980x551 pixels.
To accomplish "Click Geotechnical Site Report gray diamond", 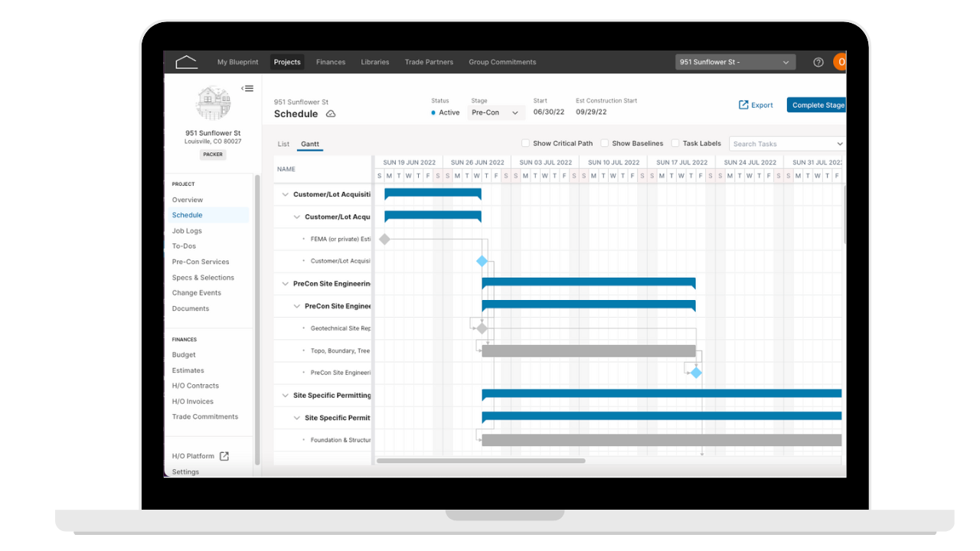I will 482,328.
